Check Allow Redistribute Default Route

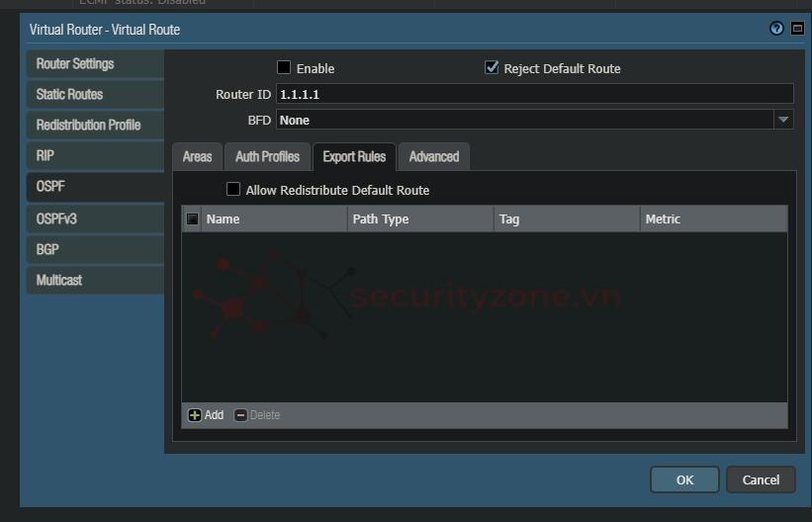pyautogui.click(x=233, y=189)
